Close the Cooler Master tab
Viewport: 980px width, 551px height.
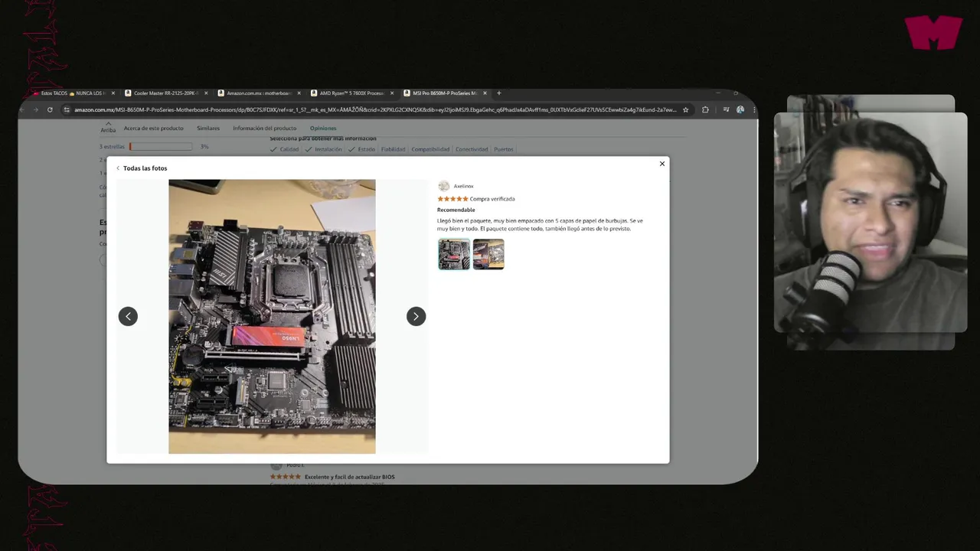pyautogui.click(x=206, y=93)
